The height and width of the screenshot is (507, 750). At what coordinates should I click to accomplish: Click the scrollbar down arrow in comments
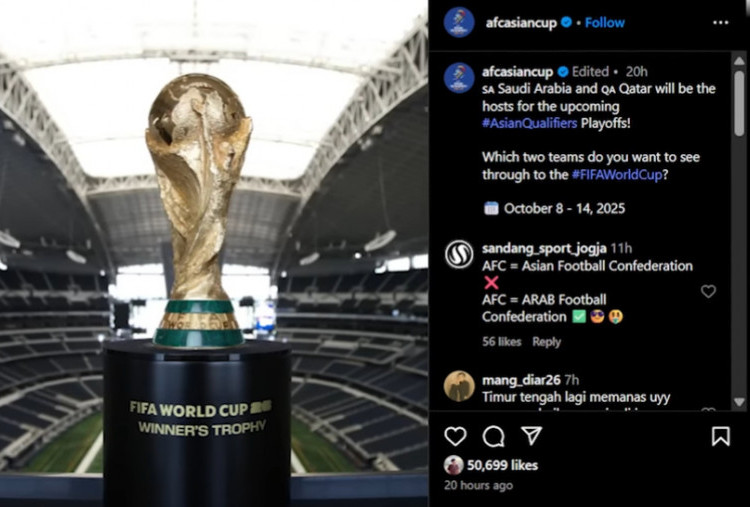(x=739, y=402)
